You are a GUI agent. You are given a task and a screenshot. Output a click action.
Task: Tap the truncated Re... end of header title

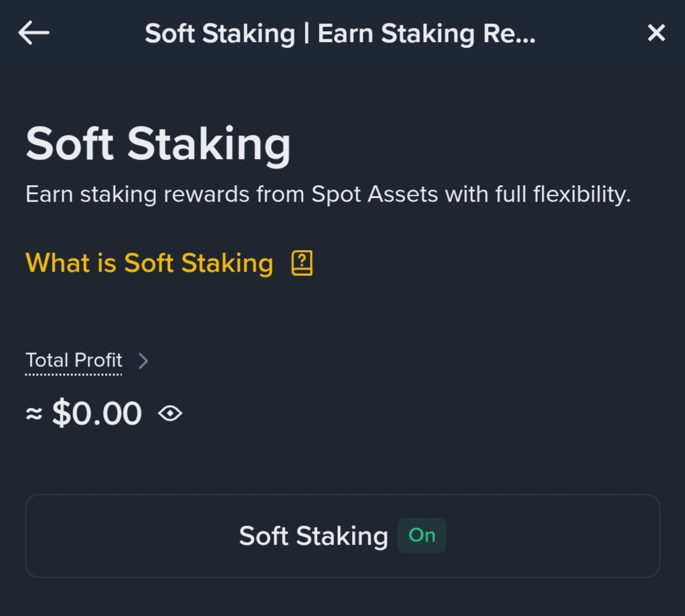[x=509, y=34]
